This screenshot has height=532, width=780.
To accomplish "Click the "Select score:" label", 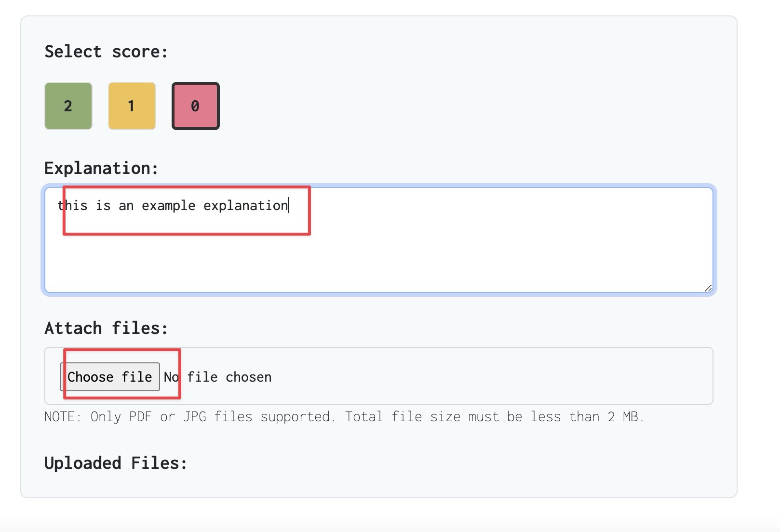I will (x=106, y=52).
